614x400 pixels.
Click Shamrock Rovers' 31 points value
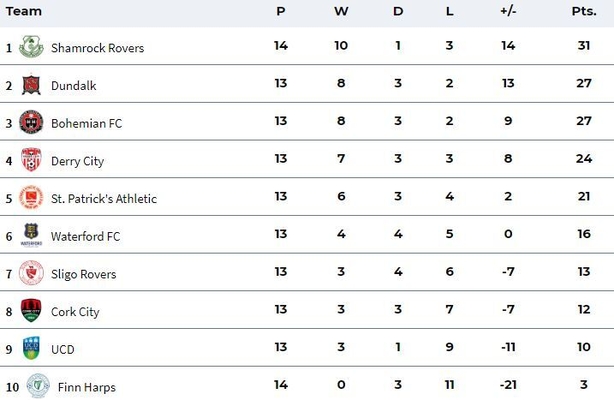click(584, 45)
